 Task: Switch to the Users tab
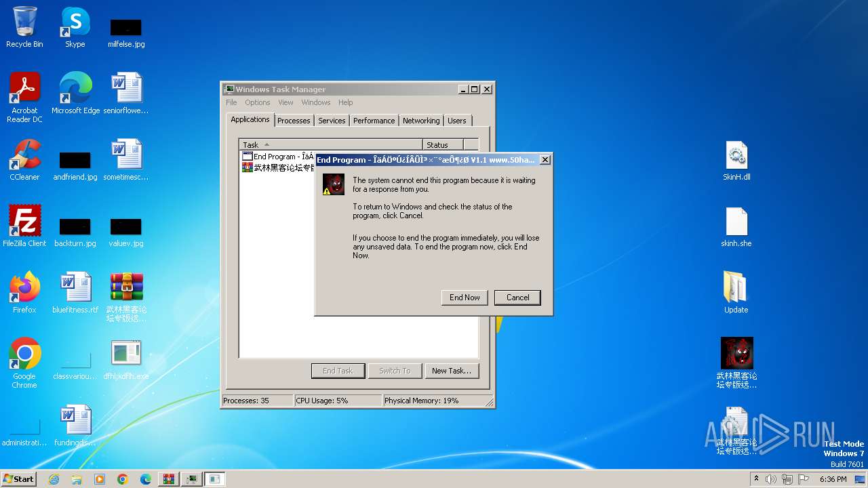tap(457, 121)
